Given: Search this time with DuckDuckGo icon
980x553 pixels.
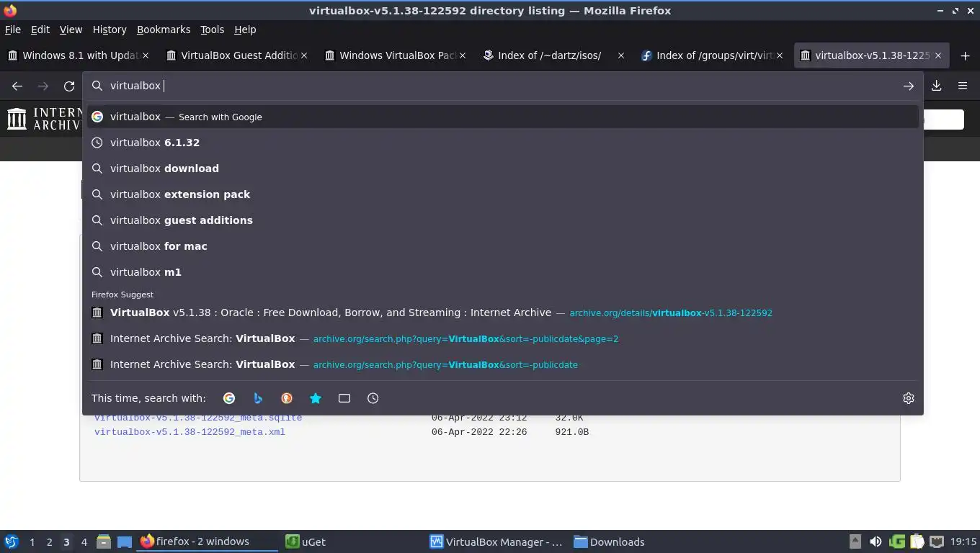Looking at the screenshot, I should pyautogui.click(x=287, y=398).
